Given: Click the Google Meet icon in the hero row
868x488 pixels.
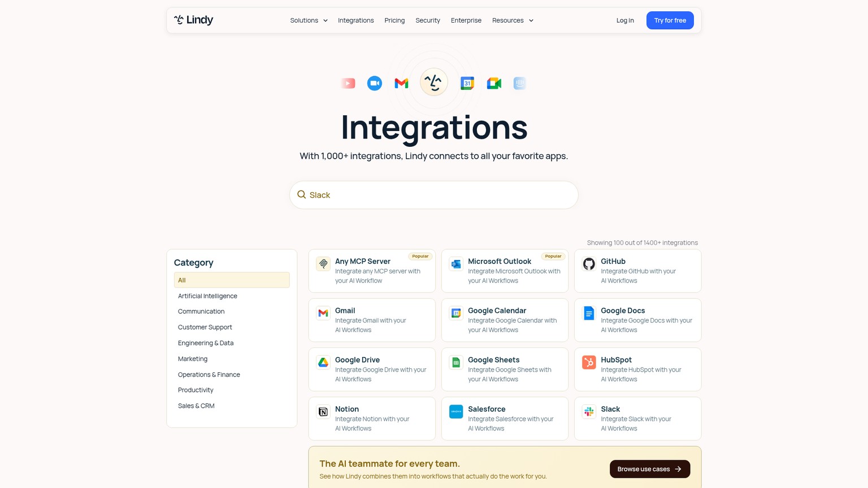Looking at the screenshot, I should click(494, 84).
